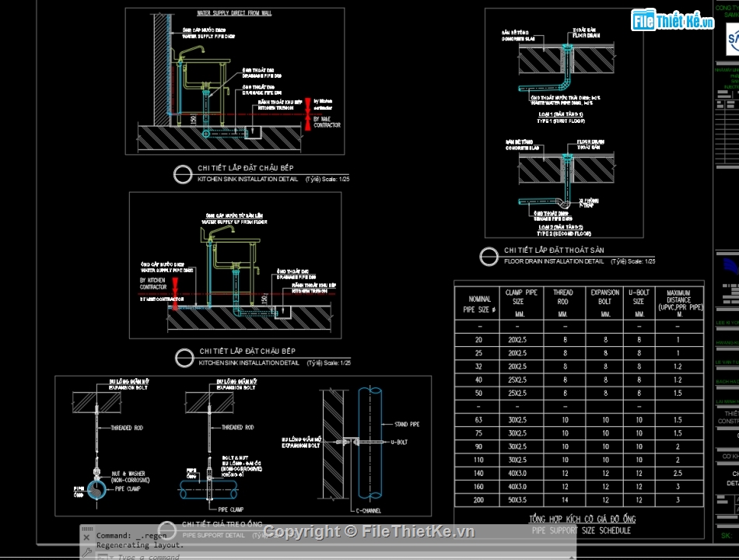Select maximum distance cell '2.5'

tap(678, 473)
